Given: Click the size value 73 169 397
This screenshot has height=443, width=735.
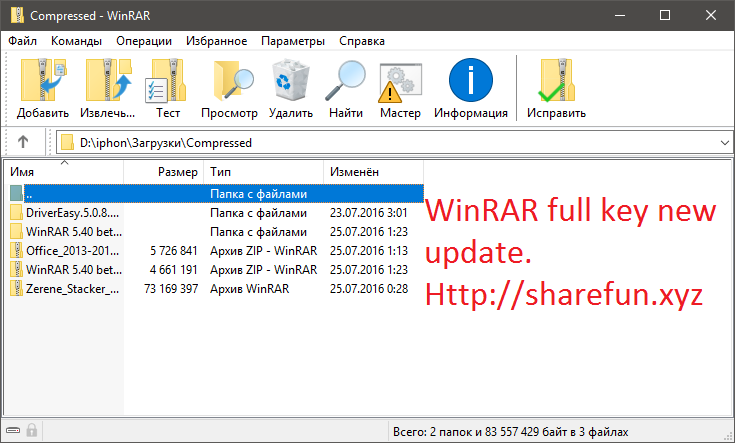Looking at the screenshot, I should [x=171, y=288].
